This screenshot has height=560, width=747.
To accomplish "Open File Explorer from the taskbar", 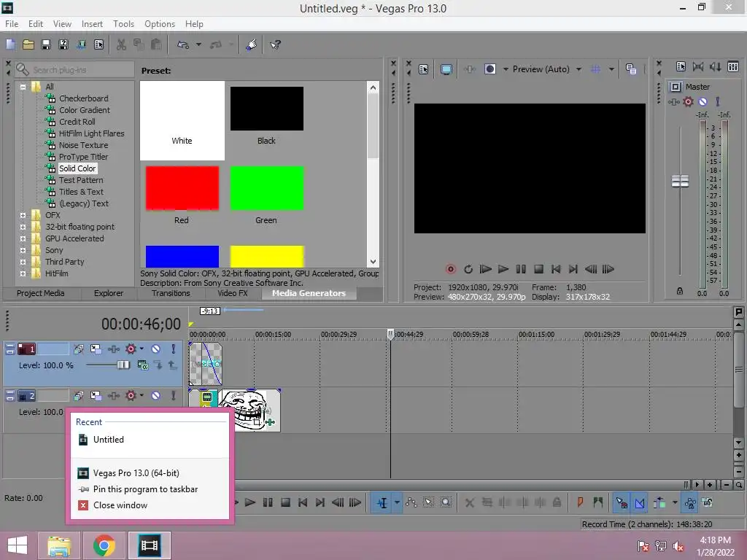I will [x=59, y=545].
